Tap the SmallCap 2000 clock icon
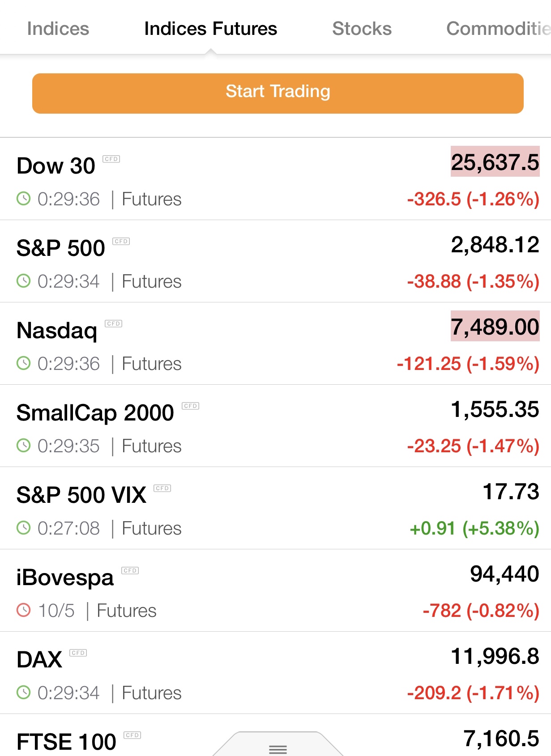 23,446
